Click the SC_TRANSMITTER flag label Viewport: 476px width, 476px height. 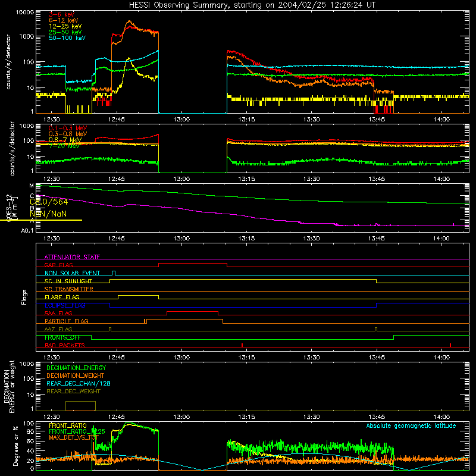coord(68,289)
